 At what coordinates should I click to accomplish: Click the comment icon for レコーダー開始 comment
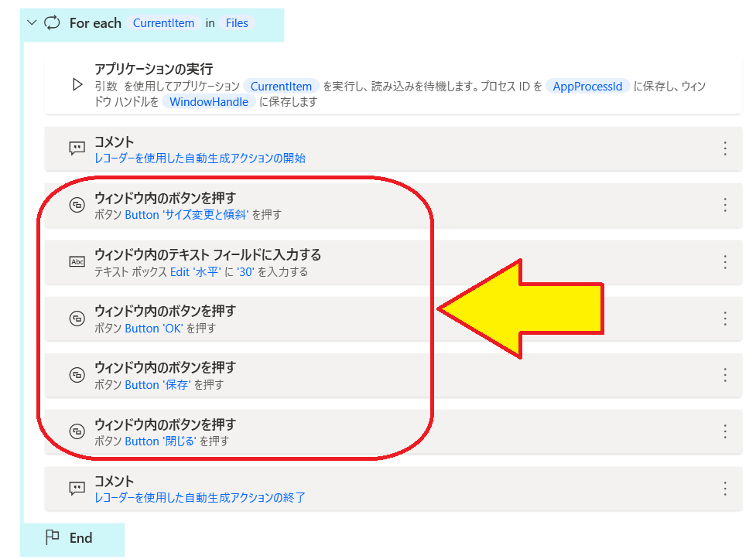point(77,148)
